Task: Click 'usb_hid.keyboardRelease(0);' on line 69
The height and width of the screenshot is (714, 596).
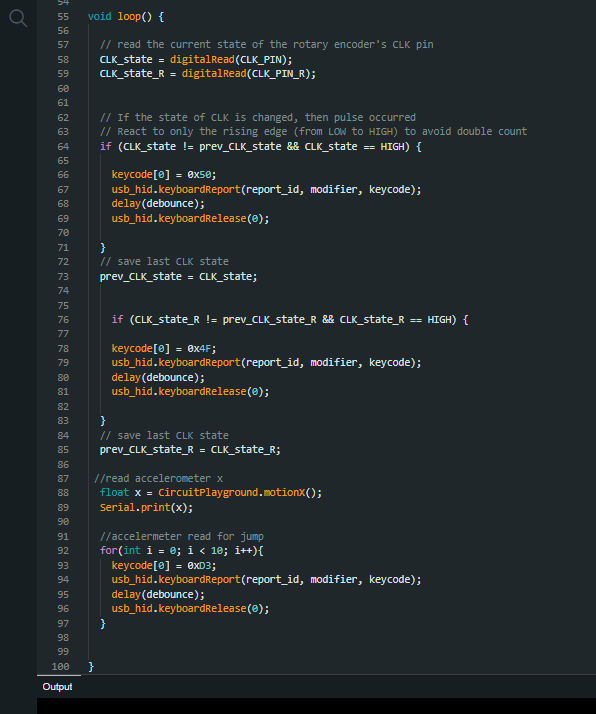Action: tap(190, 219)
